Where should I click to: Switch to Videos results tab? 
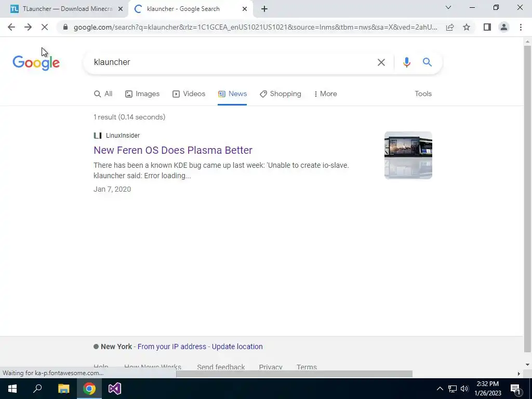[x=189, y=94]
